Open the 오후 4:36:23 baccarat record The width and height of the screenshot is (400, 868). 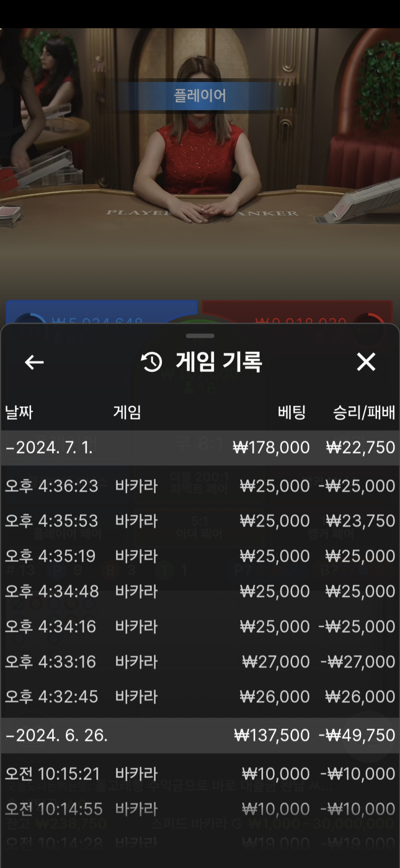(x=200, y=486)
